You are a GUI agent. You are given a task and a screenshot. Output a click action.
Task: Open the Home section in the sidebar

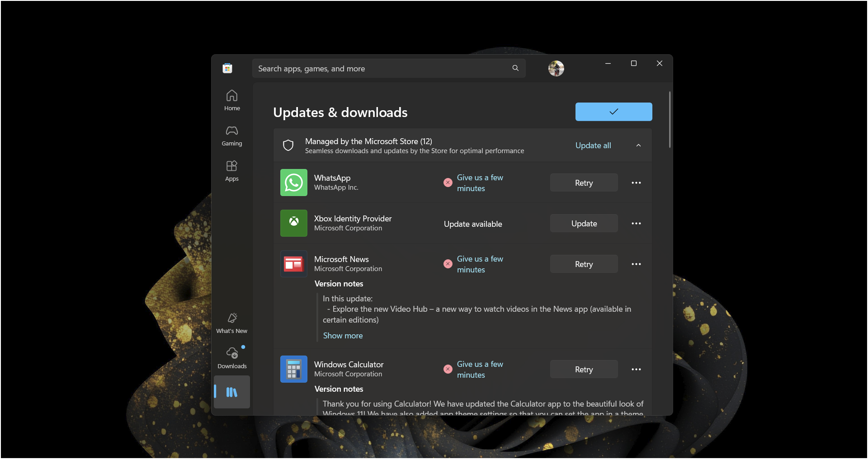(x=232, y=100)
